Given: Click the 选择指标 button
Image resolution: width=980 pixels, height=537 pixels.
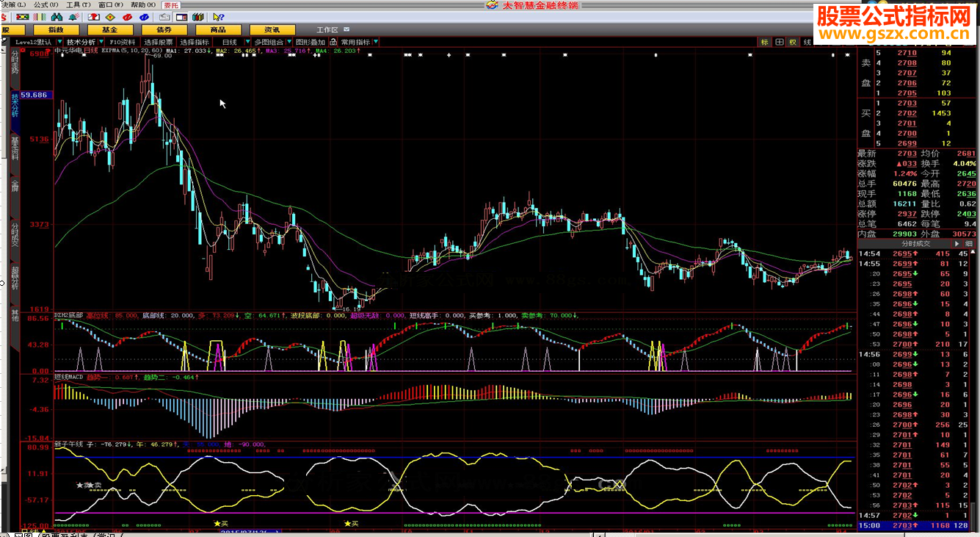Looking at the screenshot, I should (x=195, y=43).
